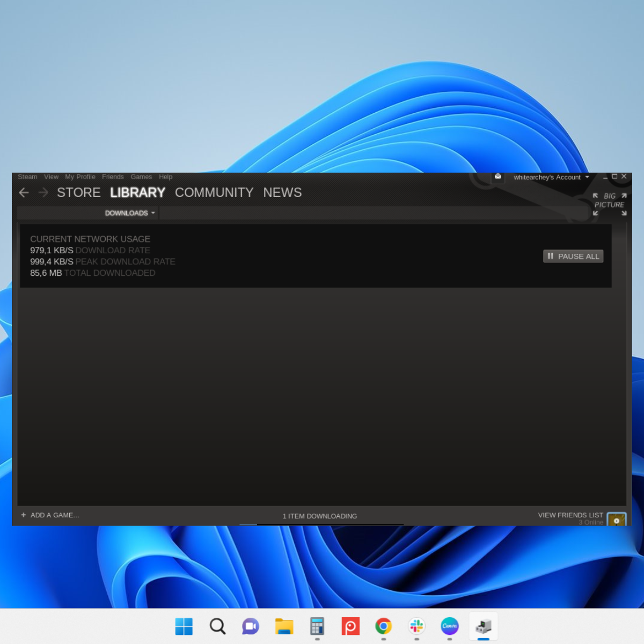Click the 3 Online friends count
Viewport: 644px width, 644px height.
click(591, 522)
